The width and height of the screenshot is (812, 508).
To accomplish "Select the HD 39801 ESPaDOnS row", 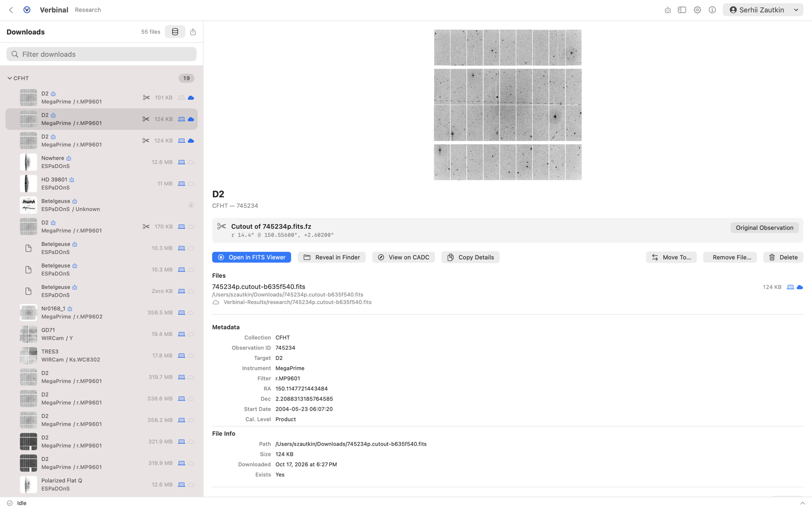I will [101, 184].
